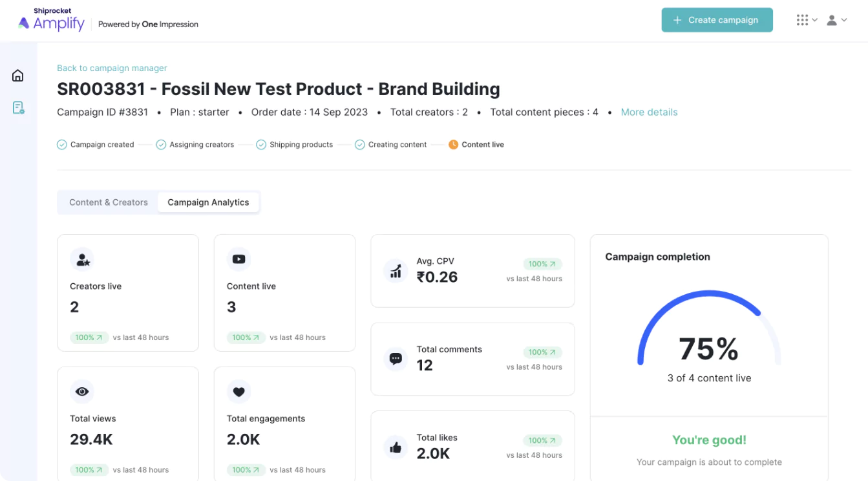This screenshot has width=868, height=481.
Task: Open the campaigns document icon in sidebar
Action: [x=18, y=107]
